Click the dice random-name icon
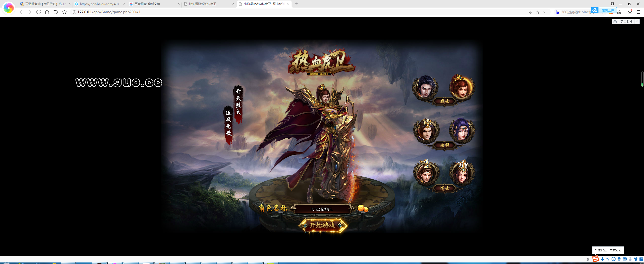Screen dimensions: 644x264 [363, 208]
